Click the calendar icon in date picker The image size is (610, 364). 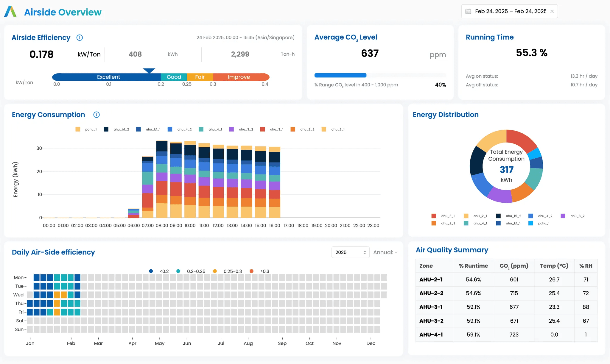point(468,11)
